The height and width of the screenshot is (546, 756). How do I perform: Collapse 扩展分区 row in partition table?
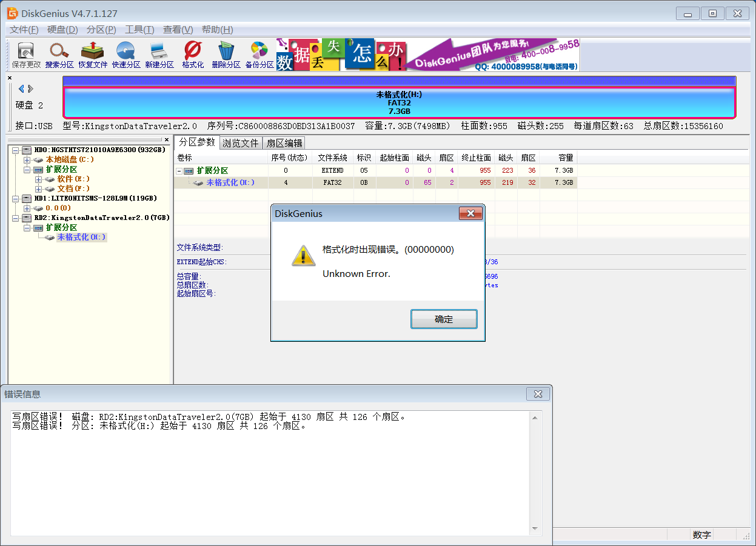point(179,171)
